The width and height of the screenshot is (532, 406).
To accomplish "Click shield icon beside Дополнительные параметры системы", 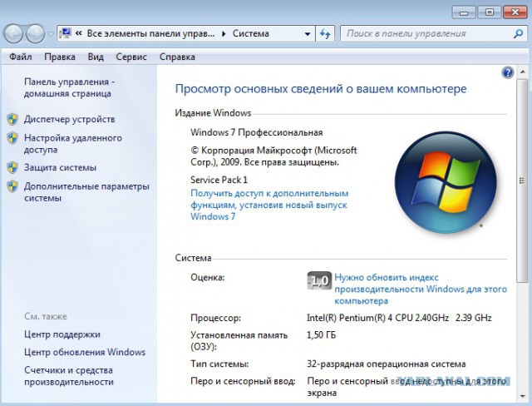I will [x=12, y=186].
